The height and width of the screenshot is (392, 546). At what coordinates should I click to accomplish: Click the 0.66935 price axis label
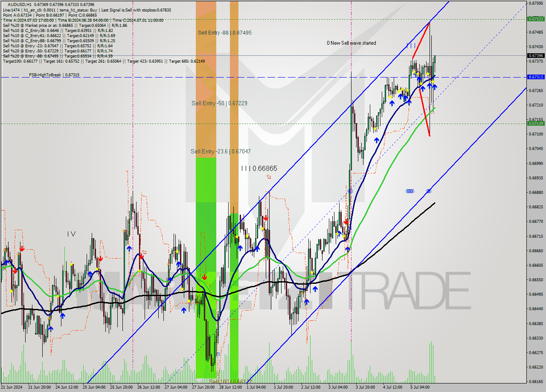point(536,178)
